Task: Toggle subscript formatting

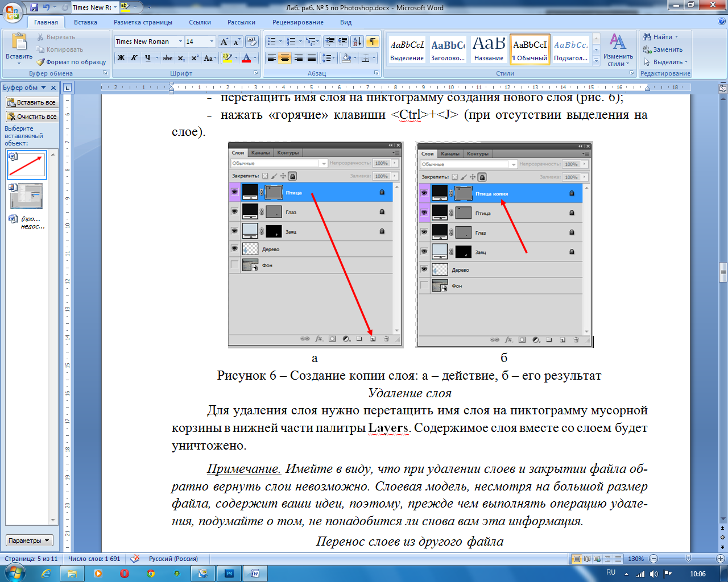Action: tap(181, 58)
